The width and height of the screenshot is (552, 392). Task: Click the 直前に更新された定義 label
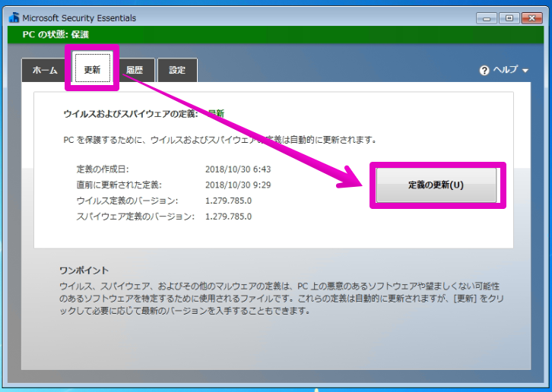tap(119, 185)
